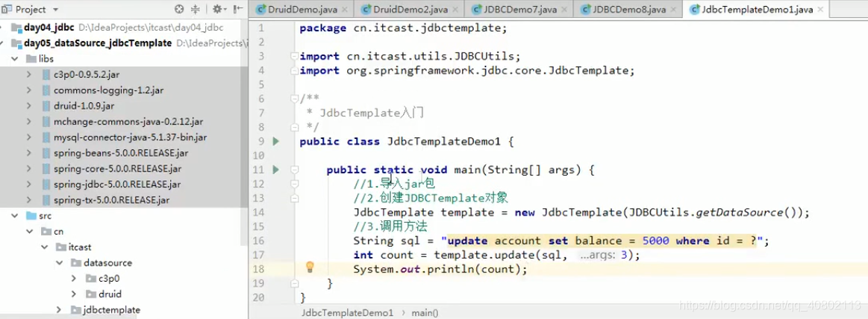Click line number 14 in the gutter
The height and width of the screenshot is (319, 868).
[258, 213]
